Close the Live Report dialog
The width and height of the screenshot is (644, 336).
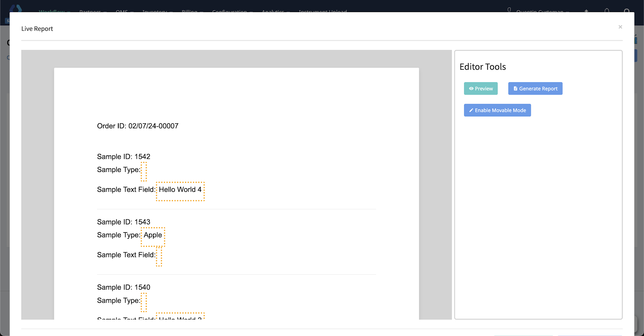point(620,27)
